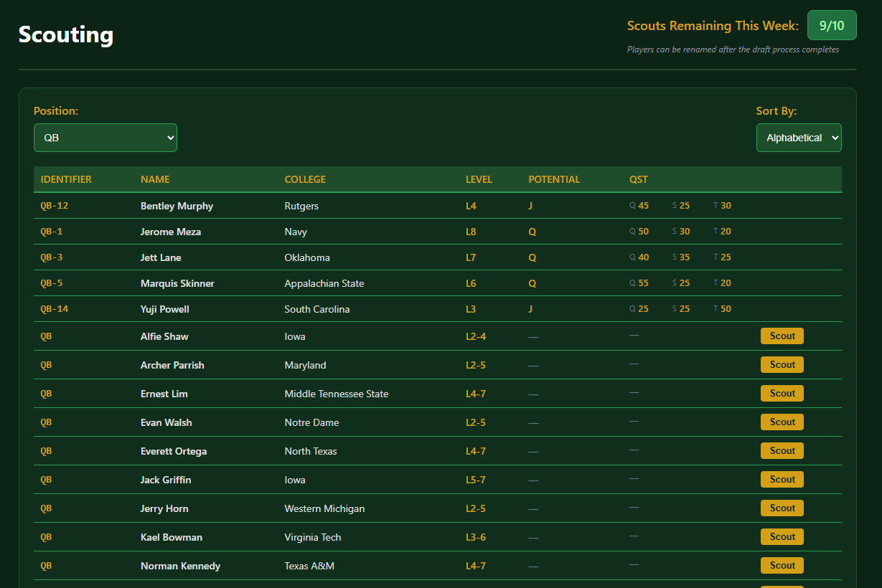Scout Alfie Shaw from Iowa
The height and width of the screenshot is (588, 882).
click(782, 336)
